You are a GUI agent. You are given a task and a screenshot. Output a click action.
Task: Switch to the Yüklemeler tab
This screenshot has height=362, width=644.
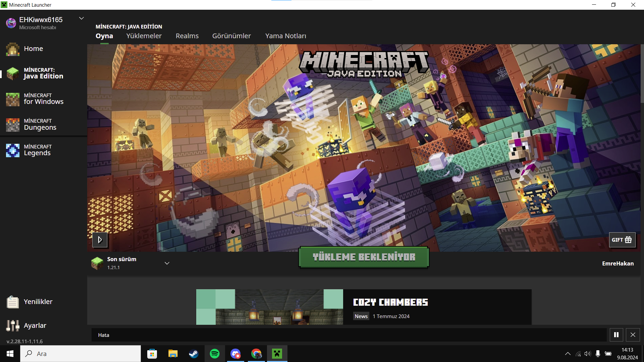[144, 36]
